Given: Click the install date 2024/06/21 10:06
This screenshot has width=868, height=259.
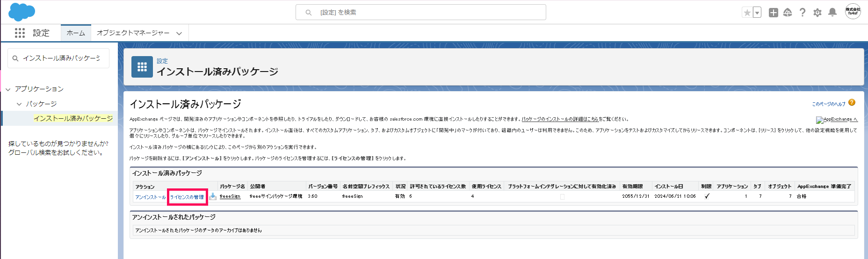Looking at the screenshot, I should pyautogui.click(x=675, y=196).
